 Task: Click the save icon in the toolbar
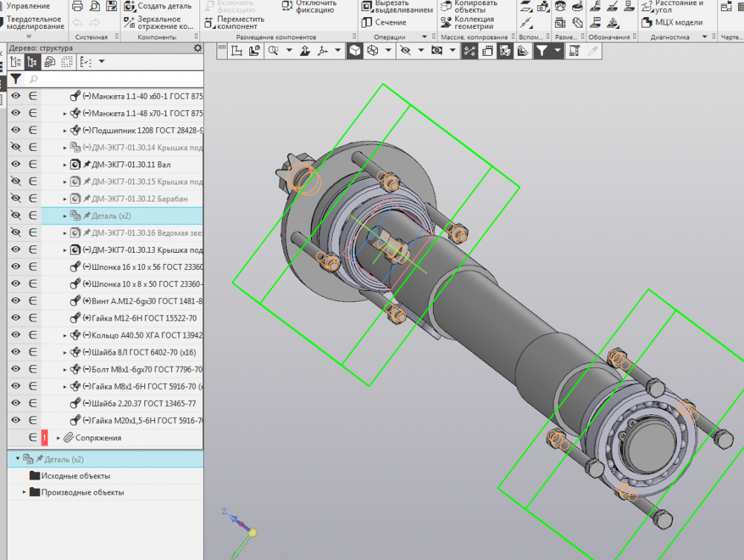[x=112, y=6]
